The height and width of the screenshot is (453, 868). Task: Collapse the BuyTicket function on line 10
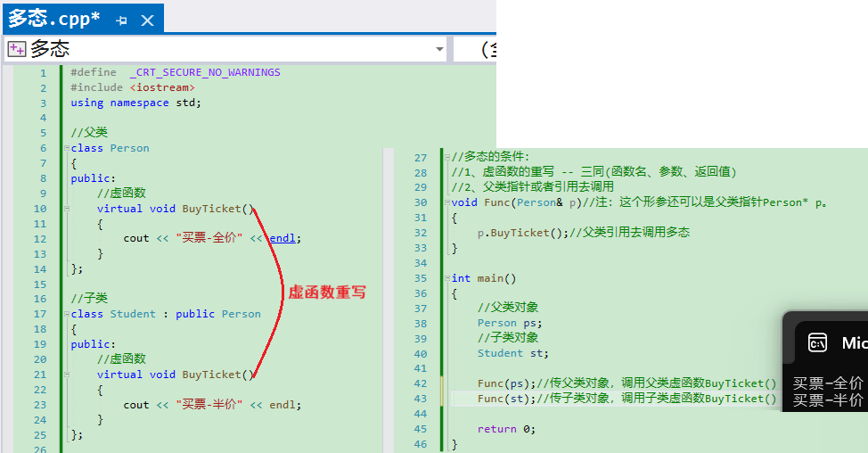pos(67,209)
